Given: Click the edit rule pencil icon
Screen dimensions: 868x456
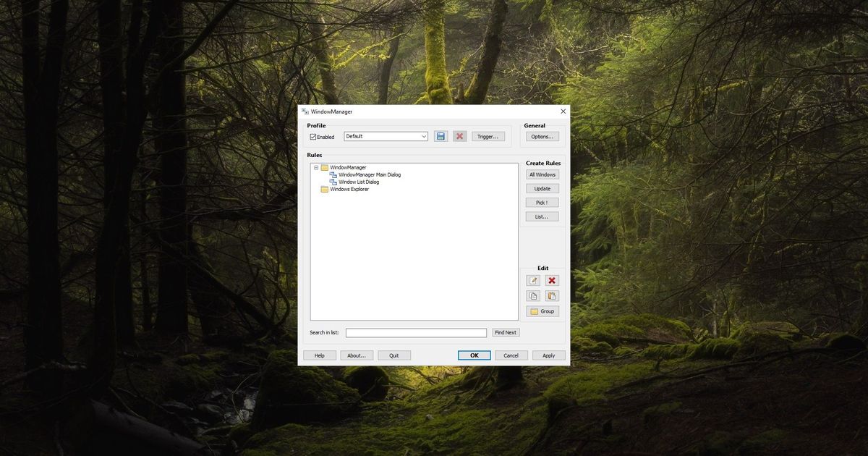Looking at the screenshot, I should [533, 280].
